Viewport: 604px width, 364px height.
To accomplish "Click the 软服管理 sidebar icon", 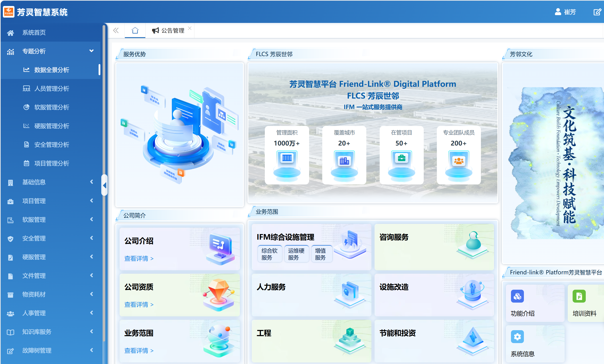I will tap(10, 220).
